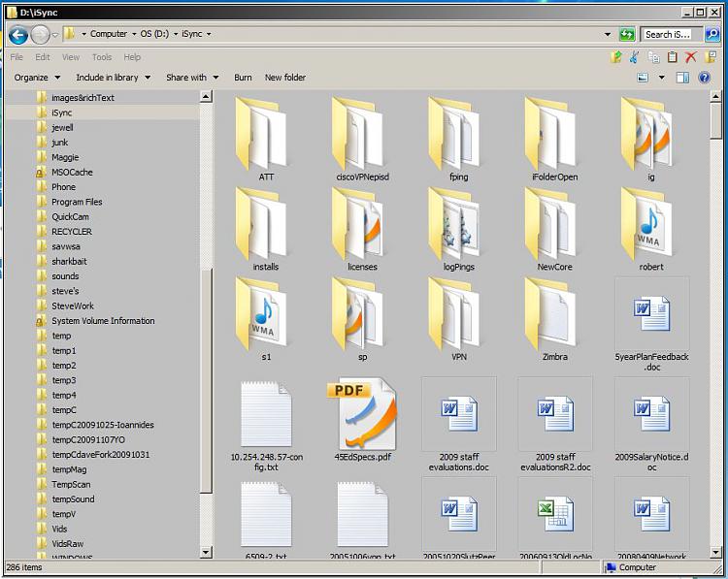Image resolution: width=728 pixels, height=579 pixels.
Task: Click the 286 items status bar text
Action: point(24,567)
